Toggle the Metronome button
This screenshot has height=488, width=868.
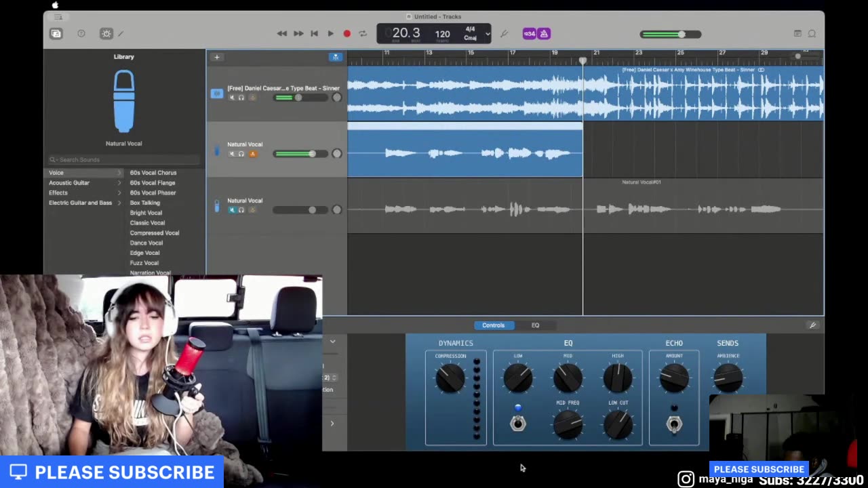pos(544,33)
